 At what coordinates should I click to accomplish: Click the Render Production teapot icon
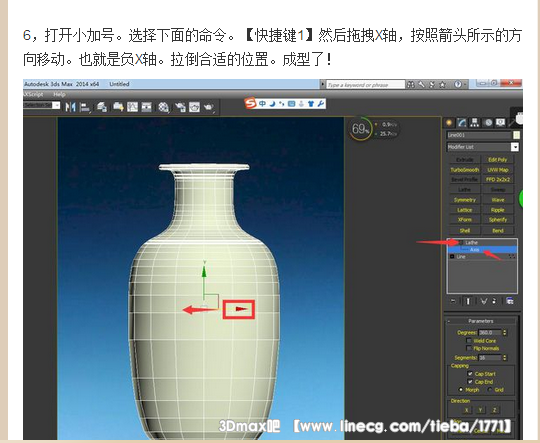[x=208, y=107]
